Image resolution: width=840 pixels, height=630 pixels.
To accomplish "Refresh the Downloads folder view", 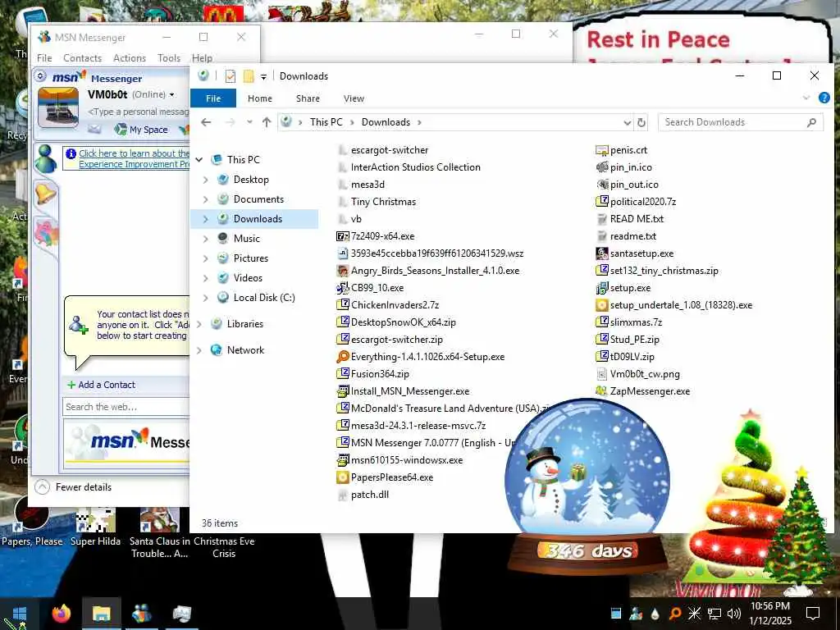I will 641,122.
